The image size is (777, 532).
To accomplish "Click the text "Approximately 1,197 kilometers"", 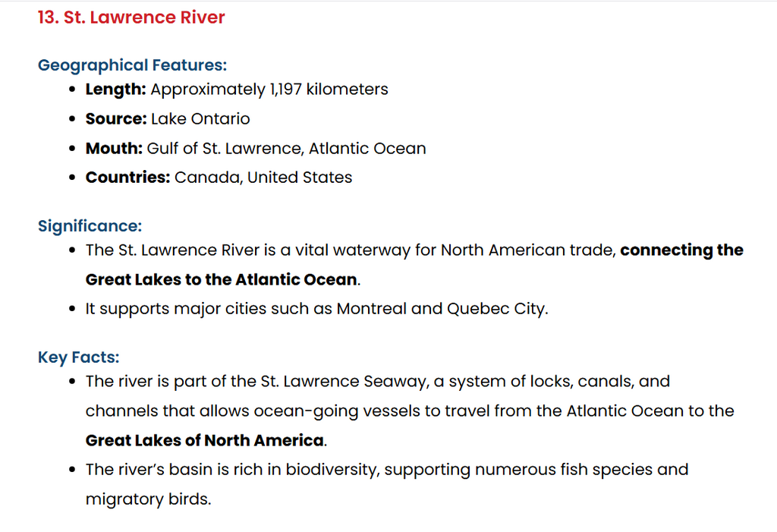I will [269, 90].
